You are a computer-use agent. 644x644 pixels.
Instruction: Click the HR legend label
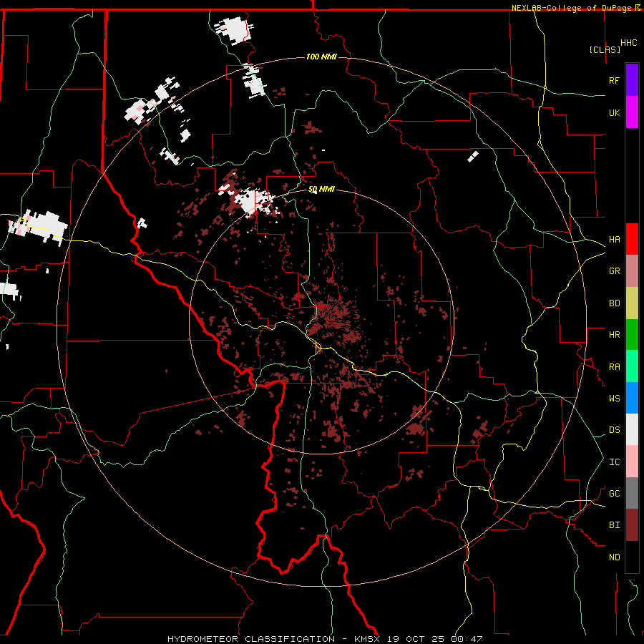click(x=614, y=335)
